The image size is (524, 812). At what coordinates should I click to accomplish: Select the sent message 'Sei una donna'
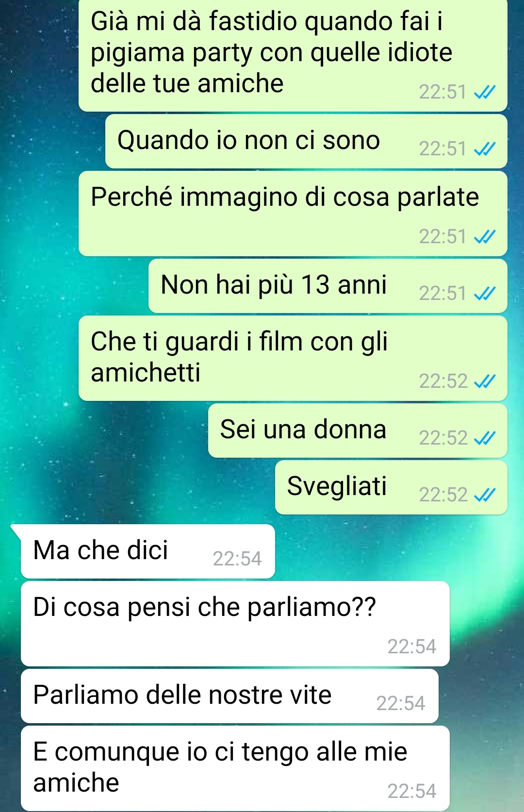pyautogui.click(x=358, y=431)
